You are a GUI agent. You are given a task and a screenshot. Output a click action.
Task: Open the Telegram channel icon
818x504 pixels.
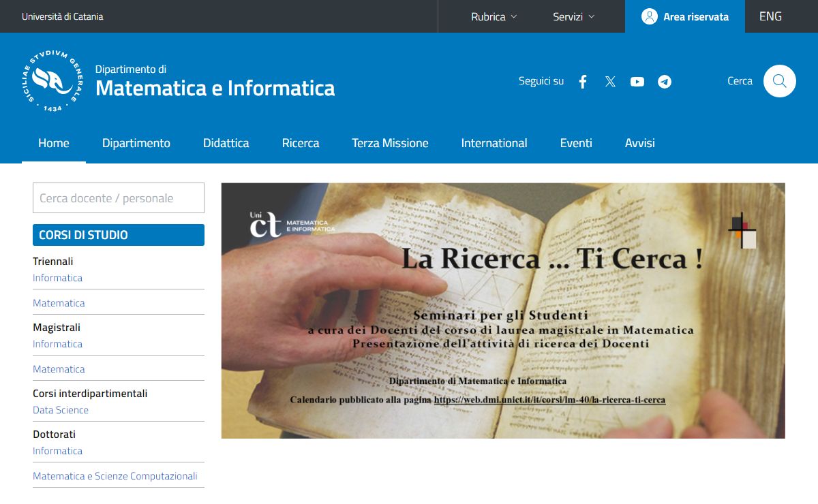[665, 82]
